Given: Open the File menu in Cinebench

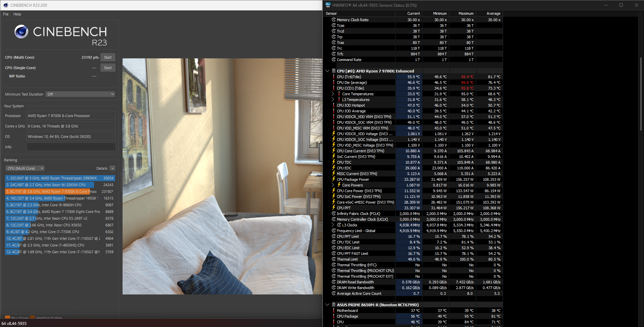Looking at the screenshot, I should (x=6, y=14).
